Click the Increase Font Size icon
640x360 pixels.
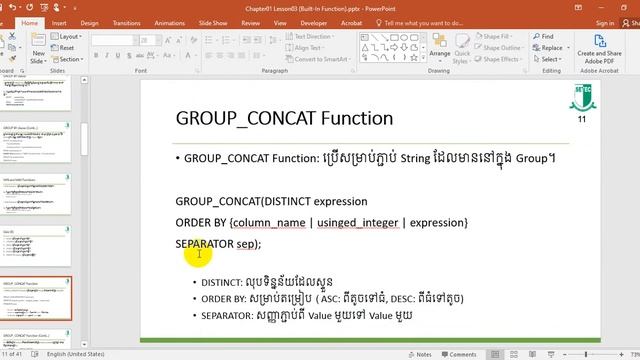click(168, 40)
